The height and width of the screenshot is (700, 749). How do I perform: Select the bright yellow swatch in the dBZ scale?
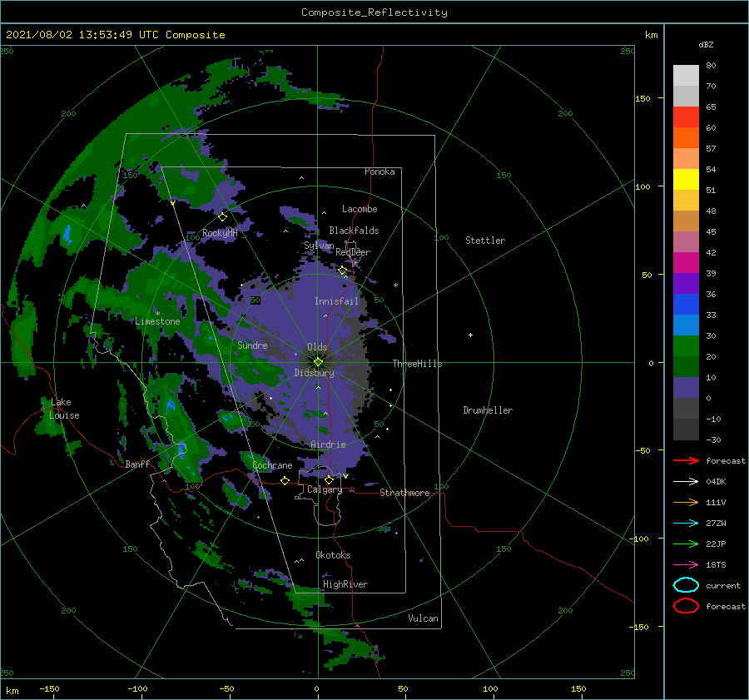click(x=686, y=179)
